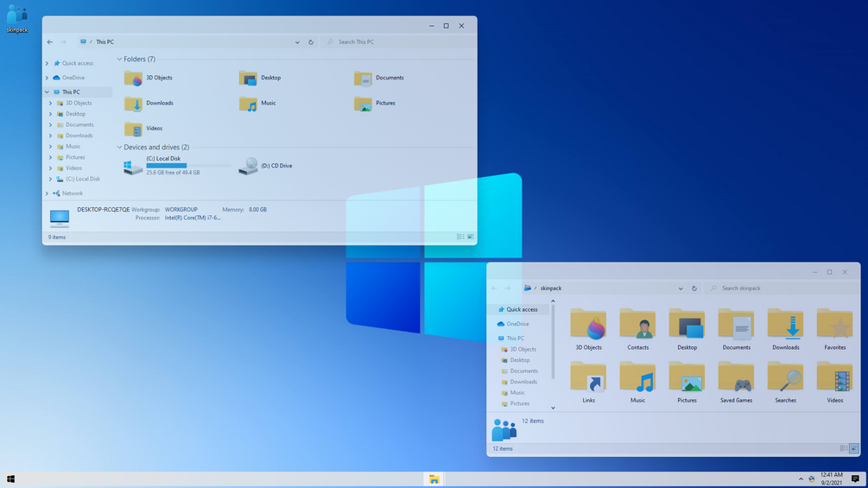The image size is (868, 488).
Task: Select the (D:) CD Drive icon
Action: pos(266,166)
